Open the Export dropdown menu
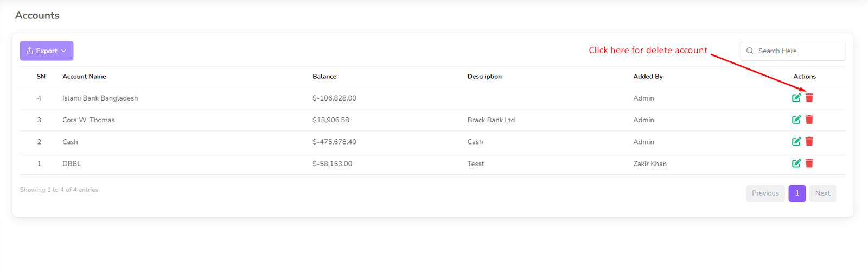The height and width of the screenshot is (269, 868). coord(47,51)
